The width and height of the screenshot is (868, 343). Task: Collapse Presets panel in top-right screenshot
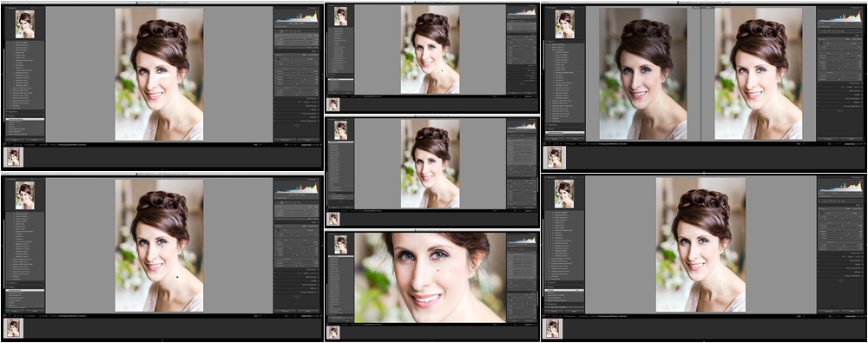[546, 42]
